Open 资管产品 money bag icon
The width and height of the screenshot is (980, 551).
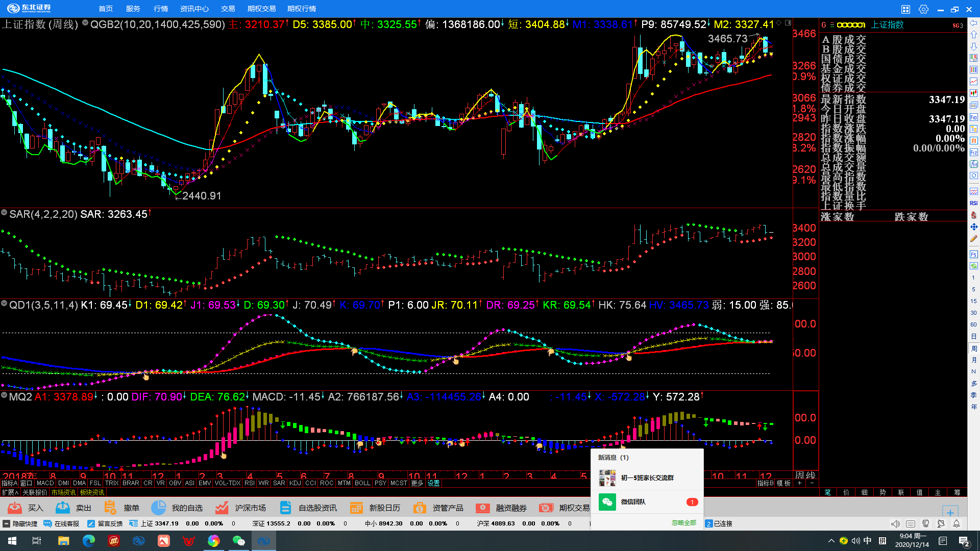(420, 508)
